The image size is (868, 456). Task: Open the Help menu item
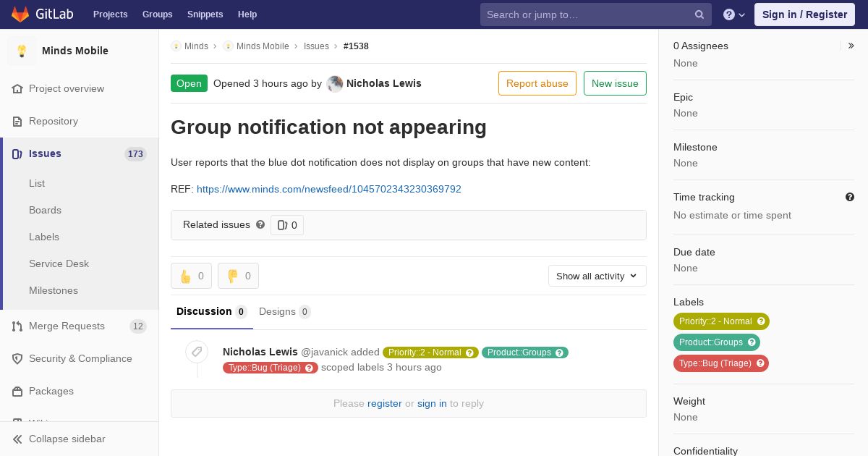coord(247,14)
